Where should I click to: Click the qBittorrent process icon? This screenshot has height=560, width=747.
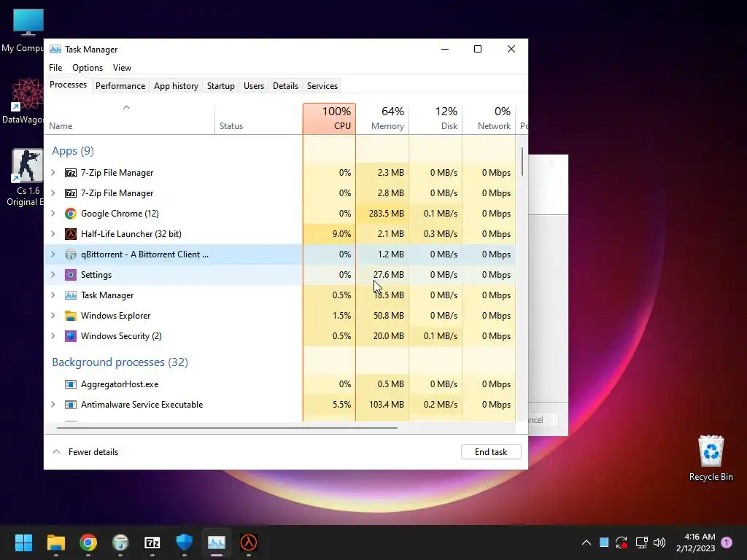point(71,254)
